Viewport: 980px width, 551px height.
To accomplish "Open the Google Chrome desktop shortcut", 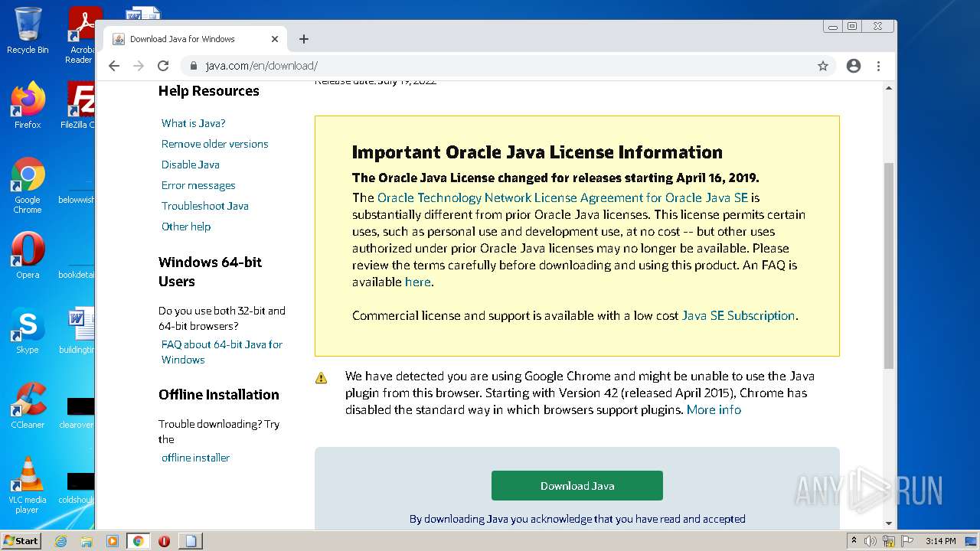I will pyautogui.click(x=28, y=185).
